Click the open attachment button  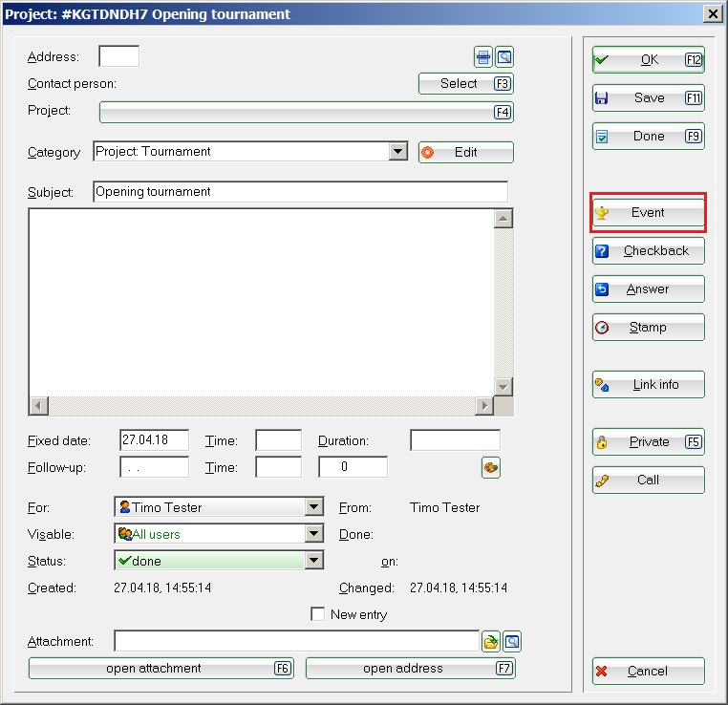tap(161, 668)
